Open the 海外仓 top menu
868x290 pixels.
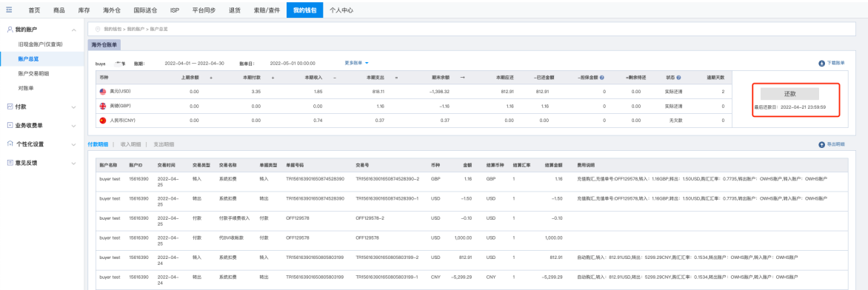tap(111, 10)
